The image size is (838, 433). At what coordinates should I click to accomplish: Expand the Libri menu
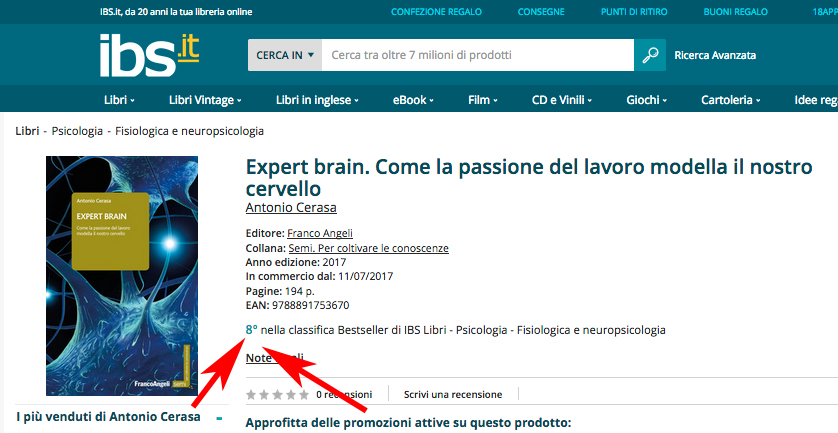pos(119,100)
